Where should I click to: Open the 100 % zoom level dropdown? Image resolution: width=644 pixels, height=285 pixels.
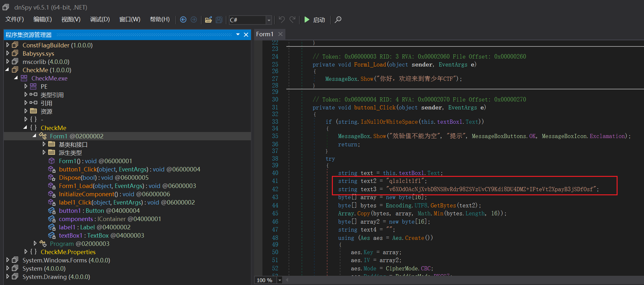pyautogui.click(x=280, y=280)
